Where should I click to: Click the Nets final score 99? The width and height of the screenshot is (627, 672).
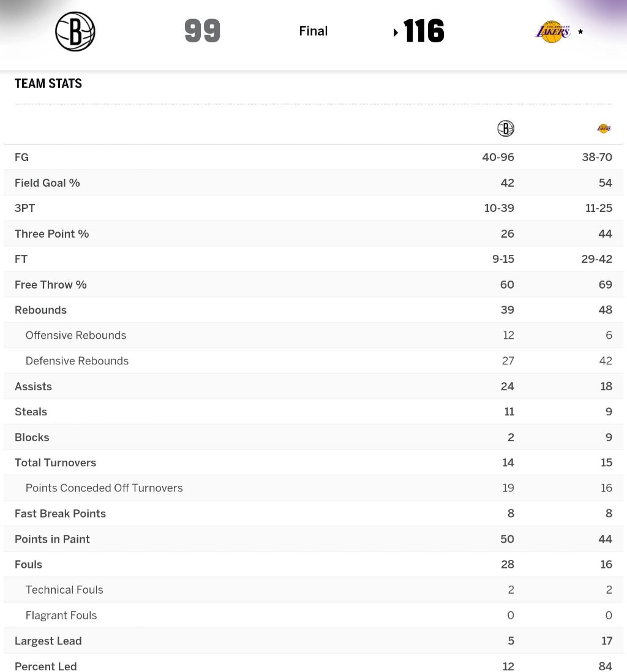click(x=202, y=31)
